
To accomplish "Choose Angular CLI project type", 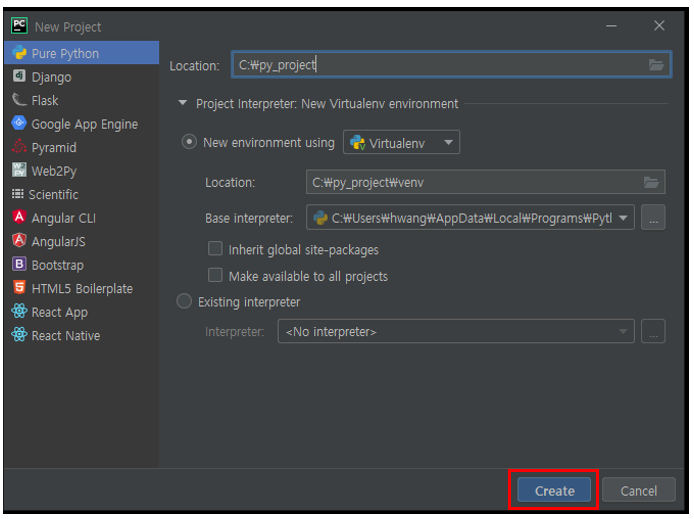I will tap(81, 217).
